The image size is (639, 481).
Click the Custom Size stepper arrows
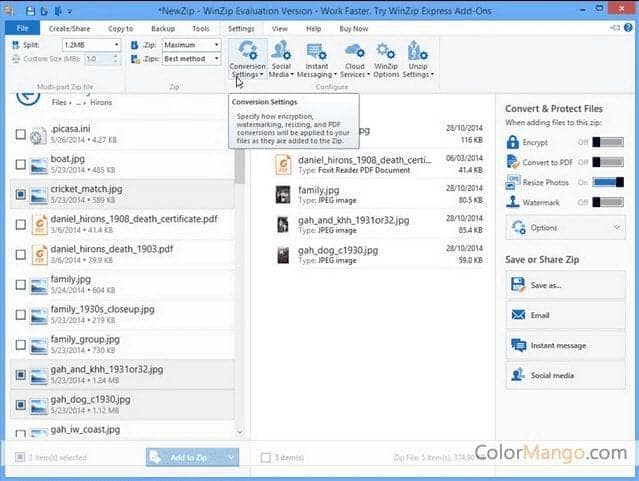click(x=116, y=59)
